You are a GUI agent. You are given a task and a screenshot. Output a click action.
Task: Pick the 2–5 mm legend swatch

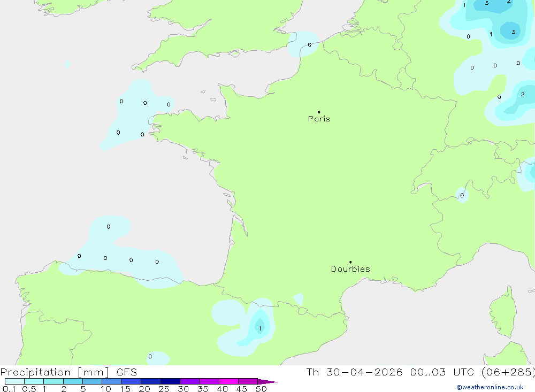pos(73,381)
